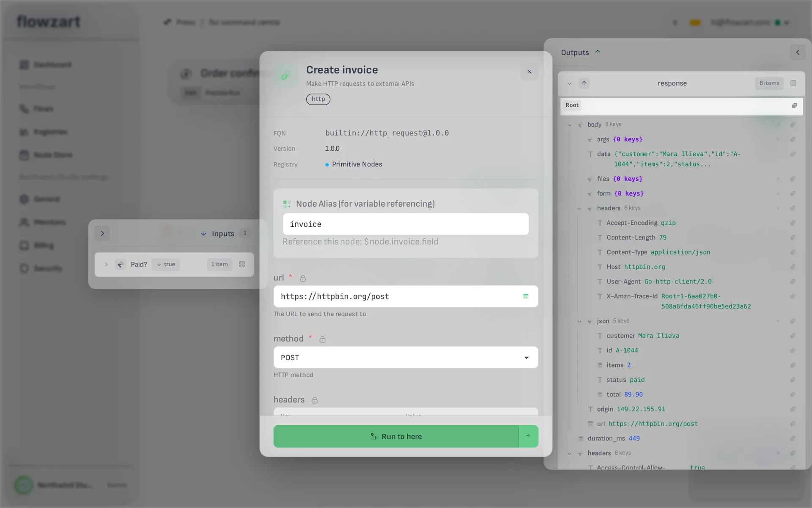Copy the Root path in Outputs panel

click(x=794, y=105)
